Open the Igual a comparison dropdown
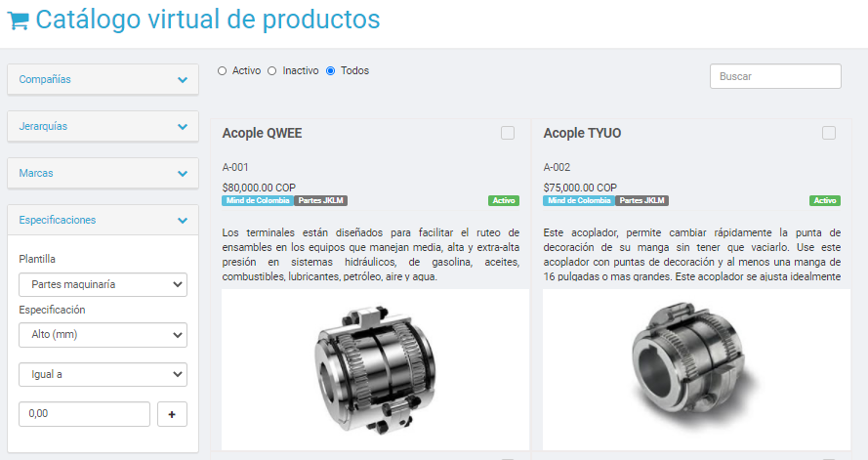The width and height of the screenshot is (868, 460). coord(103,375)
